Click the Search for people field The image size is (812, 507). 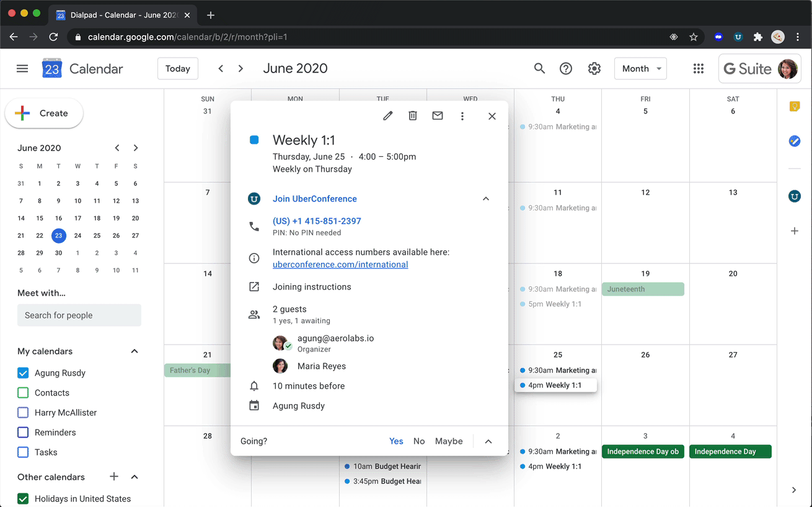coord(79,315)
